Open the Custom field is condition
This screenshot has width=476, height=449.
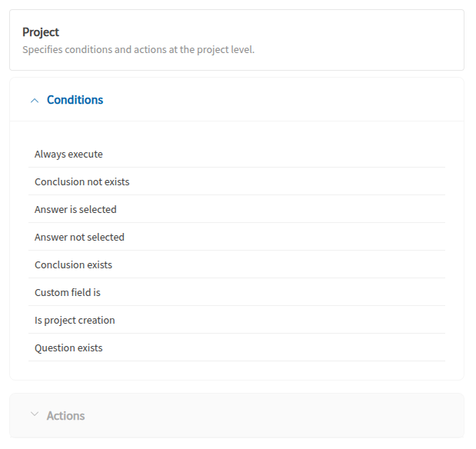coord(68,292)
